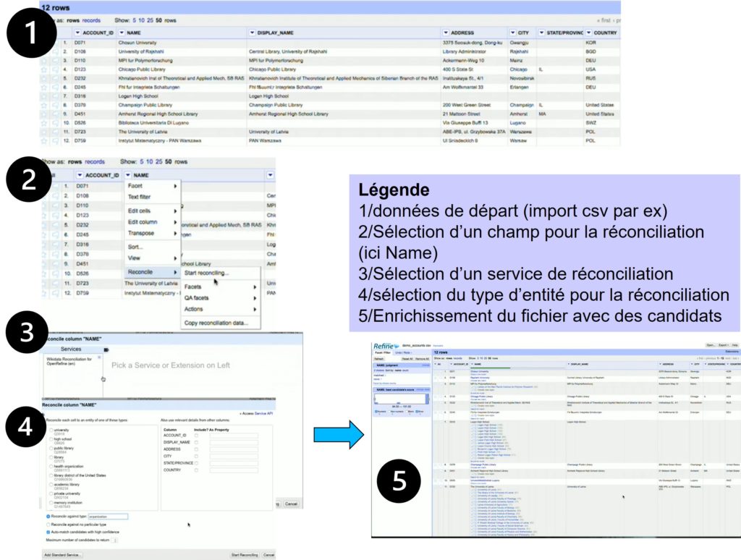This screenshot has width=741, height=560.
Task: Star row 7 (D316) in the top table
Action: click(44, 96)
